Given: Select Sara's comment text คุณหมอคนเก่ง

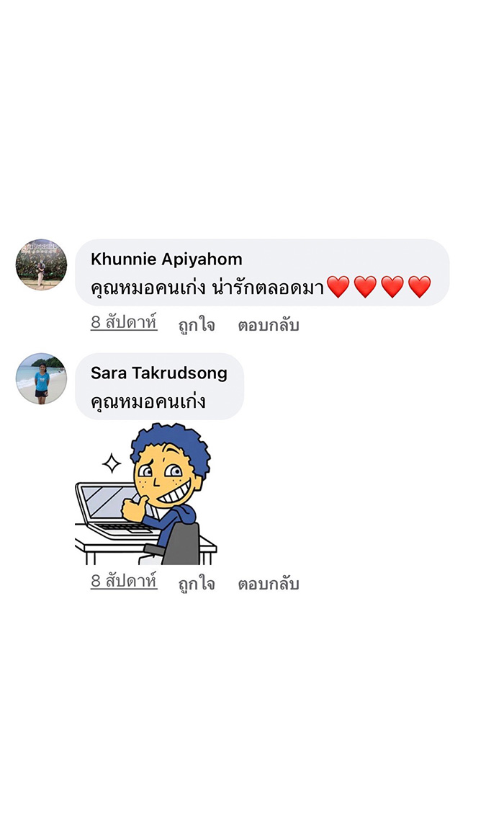Looking at the screenshot, I should (x=148, y=401).
